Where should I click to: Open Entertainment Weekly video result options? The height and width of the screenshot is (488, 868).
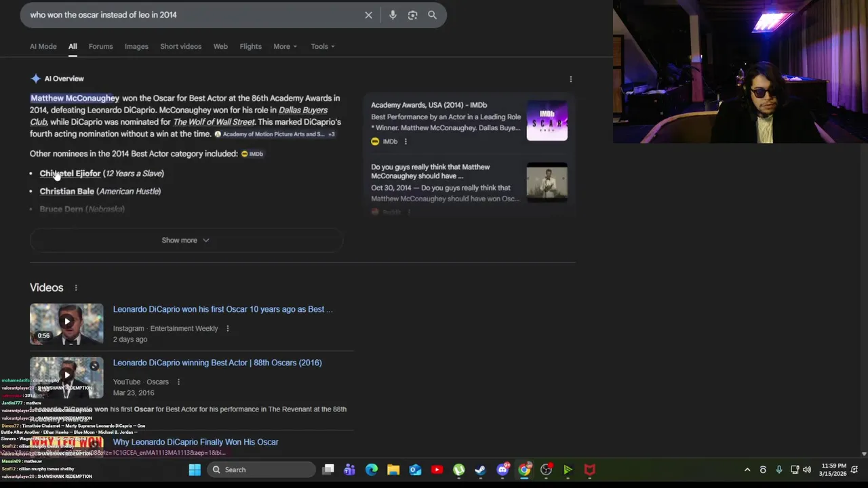point(227,329)
